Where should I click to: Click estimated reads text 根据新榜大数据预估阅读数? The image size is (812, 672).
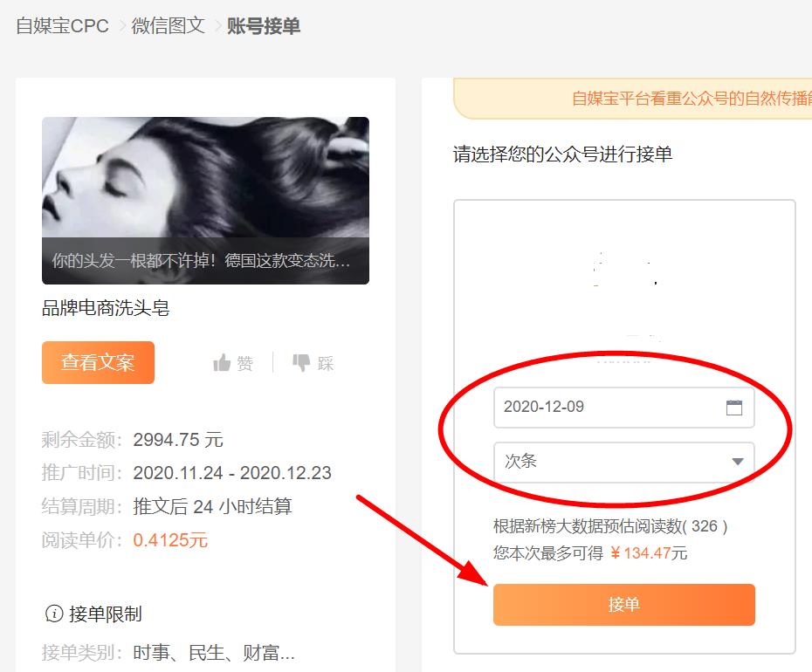pos(610,526)
